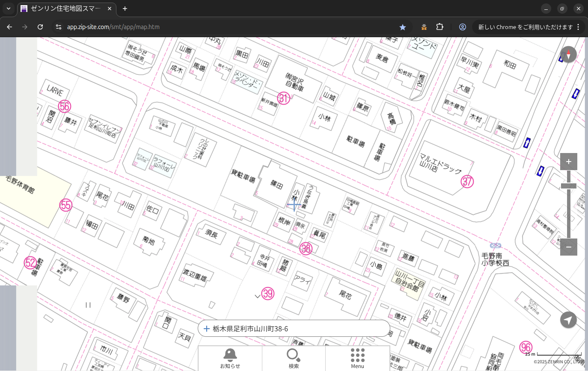
Task: Click the compass north indicator
Action: pyautogui.click(x=568, y=55)
